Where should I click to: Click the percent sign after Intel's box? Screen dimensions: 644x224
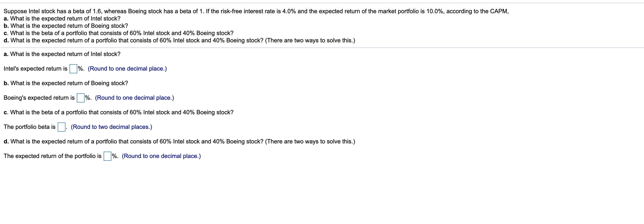coord(80,68)
